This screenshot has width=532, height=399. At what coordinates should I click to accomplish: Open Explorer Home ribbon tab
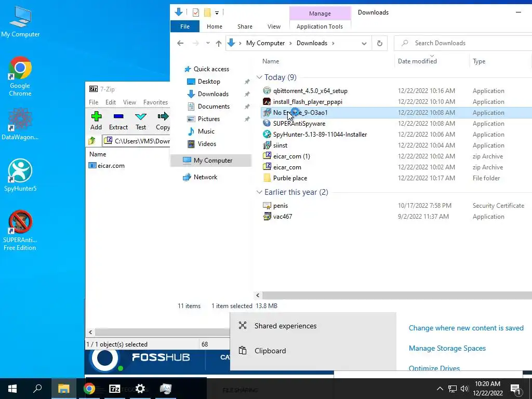point(215,26)
